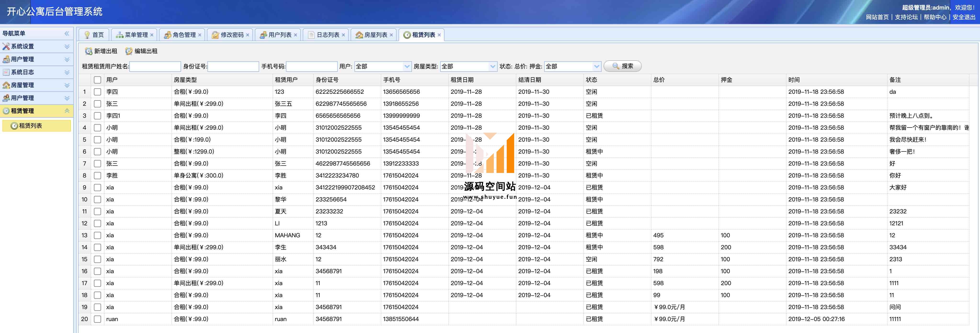The width and height of the screenshot is (980, 333).
Task: Expand the 房屋管理 menu section
Action: pos(67,85)
